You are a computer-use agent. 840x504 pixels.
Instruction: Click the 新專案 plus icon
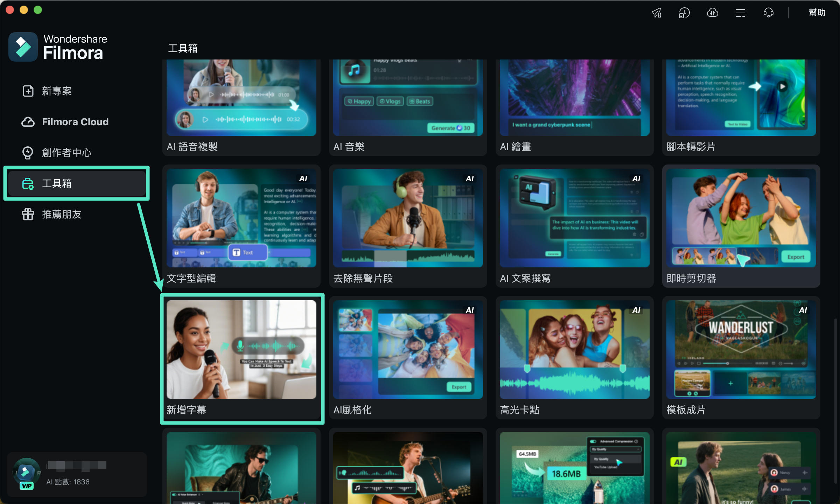click(x=28, y=91)
